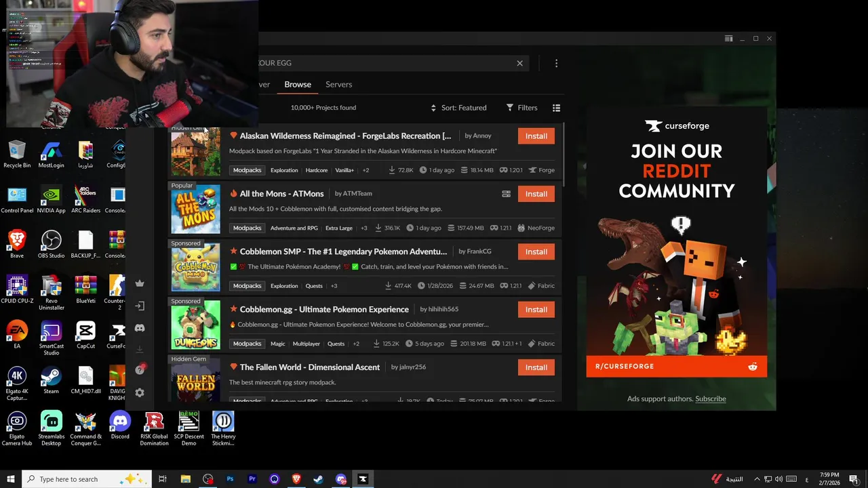Launch CapCut from the desktop

tap(85, 334)
